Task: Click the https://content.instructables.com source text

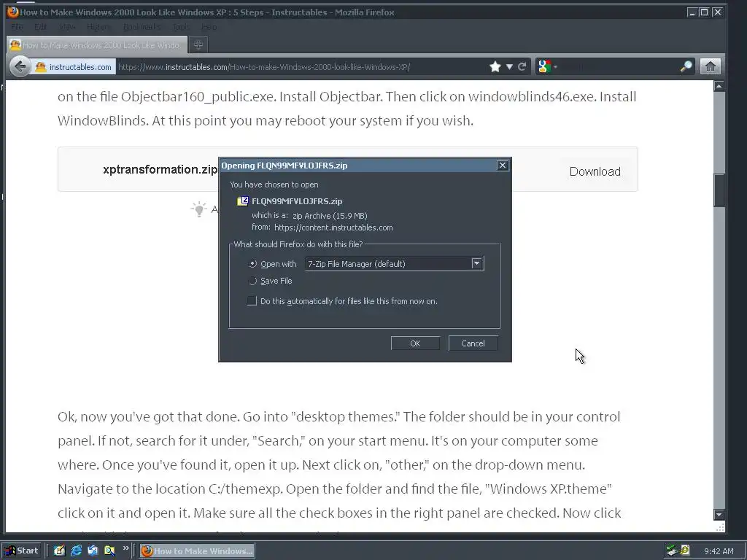Action: click(x=333, y=227)
